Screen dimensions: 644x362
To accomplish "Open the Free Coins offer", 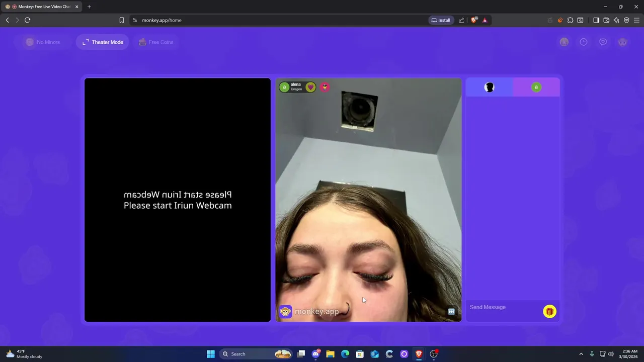I will pos(156,42).
